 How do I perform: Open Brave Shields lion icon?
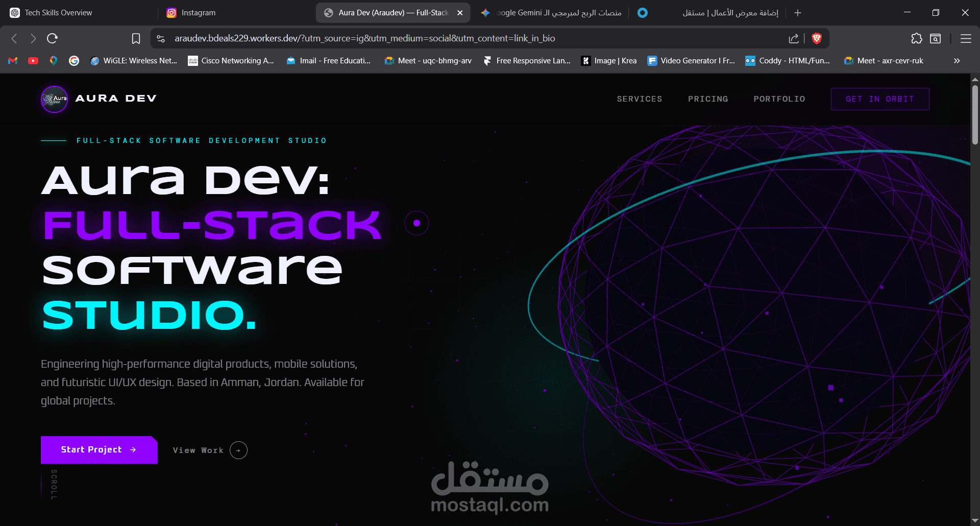pyautogui.click(x=817, y=38)
